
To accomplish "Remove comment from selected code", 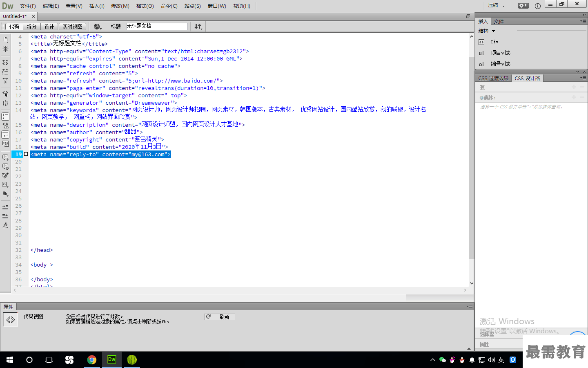I will [5, 166].
